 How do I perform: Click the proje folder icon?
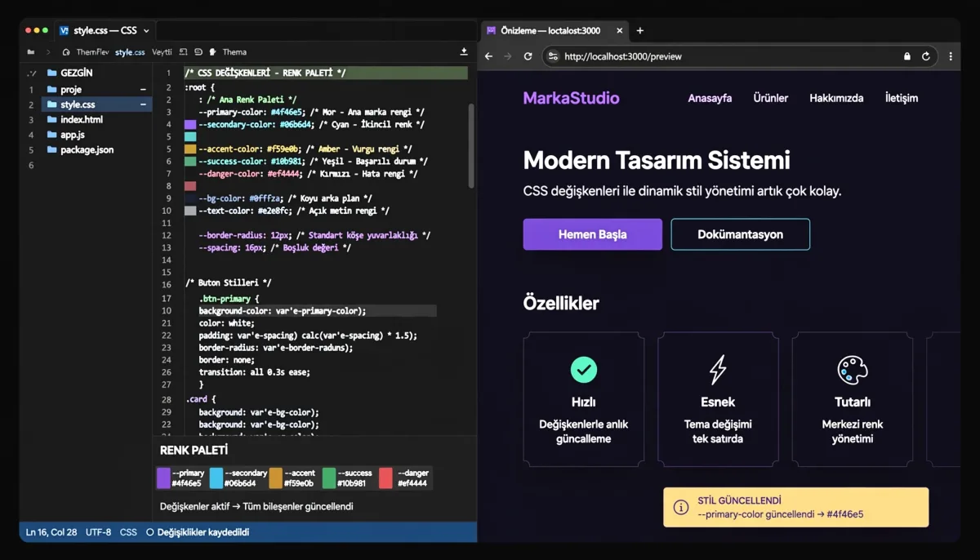52,89
